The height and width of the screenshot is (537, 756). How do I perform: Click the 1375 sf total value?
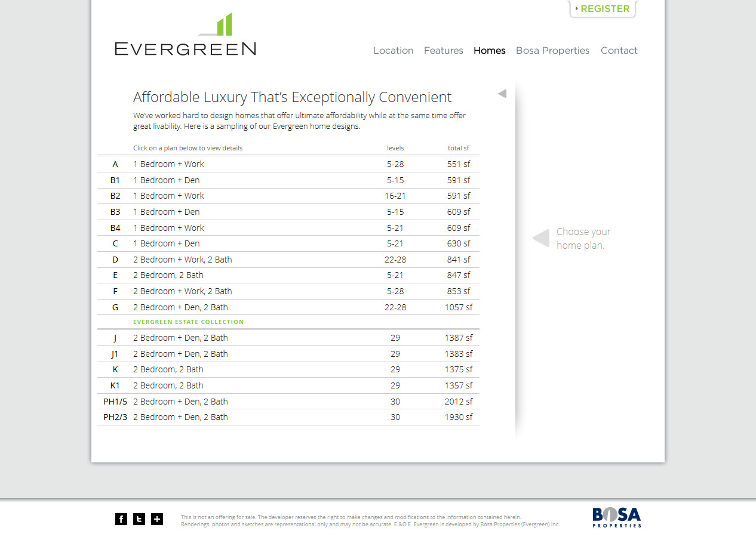click(459, 369)
